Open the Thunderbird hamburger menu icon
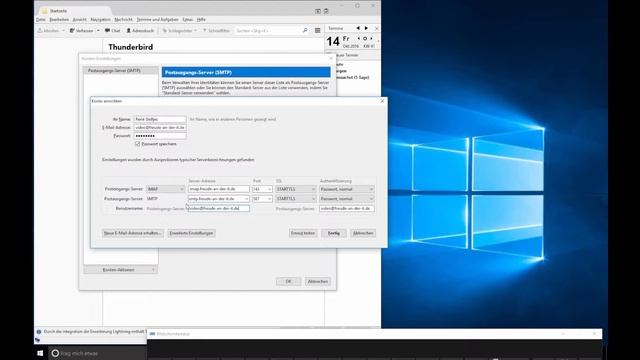Viewport: 640px width, 360px height. pos(318,31)
